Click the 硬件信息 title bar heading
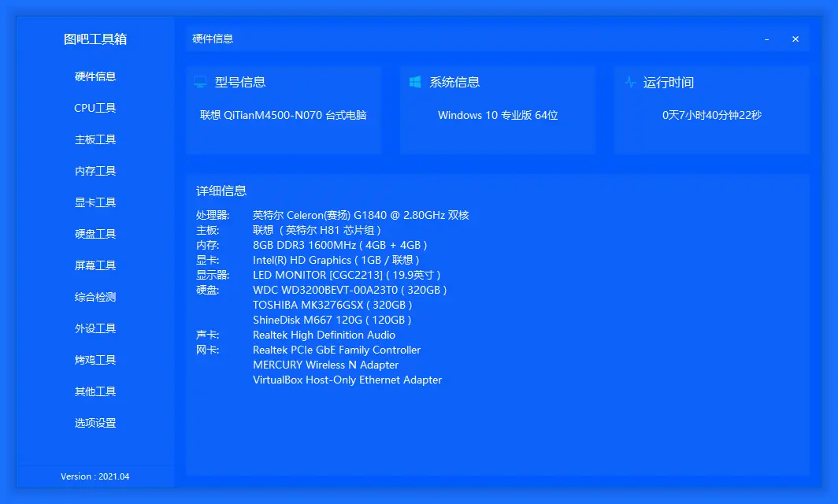This screenshot has width=838, height=504. [x=213, y=39]
